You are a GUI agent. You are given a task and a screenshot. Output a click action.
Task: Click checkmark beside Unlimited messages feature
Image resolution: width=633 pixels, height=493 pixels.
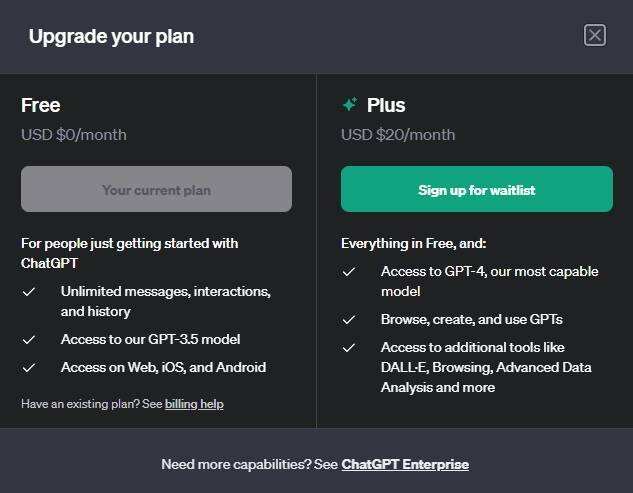(29, 292)
